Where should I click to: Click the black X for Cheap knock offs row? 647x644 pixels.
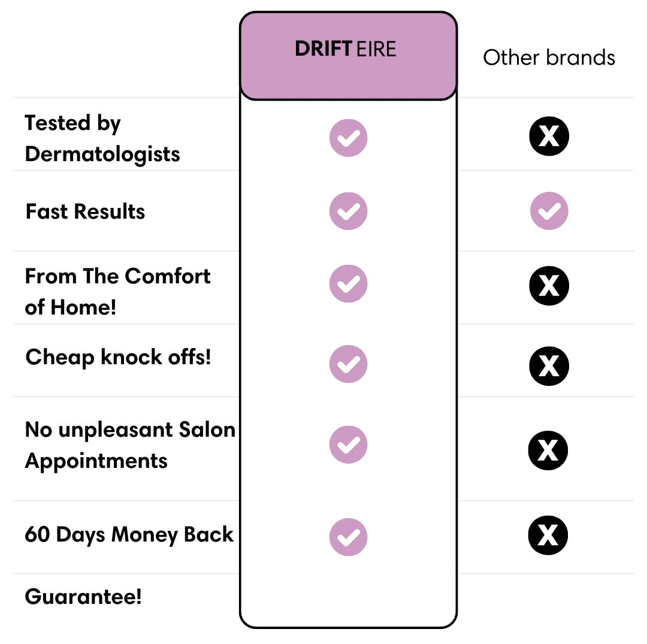pos(549,366)
